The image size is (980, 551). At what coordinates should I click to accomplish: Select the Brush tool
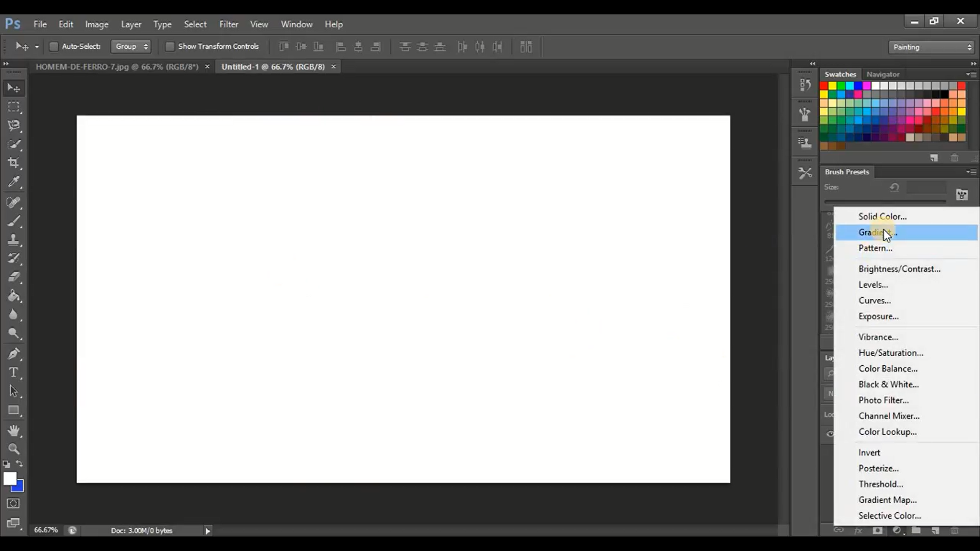pyautogui.click(x=14, y=221)
